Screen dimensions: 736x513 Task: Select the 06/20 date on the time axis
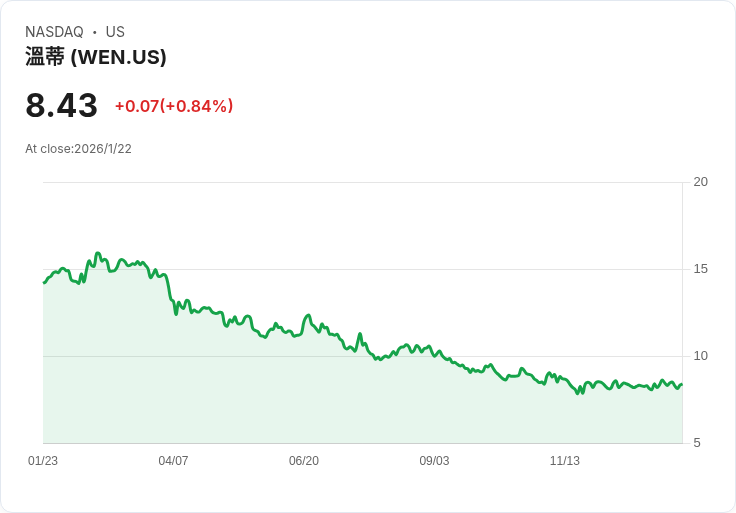pyautogui.click(x=304, y=461)
